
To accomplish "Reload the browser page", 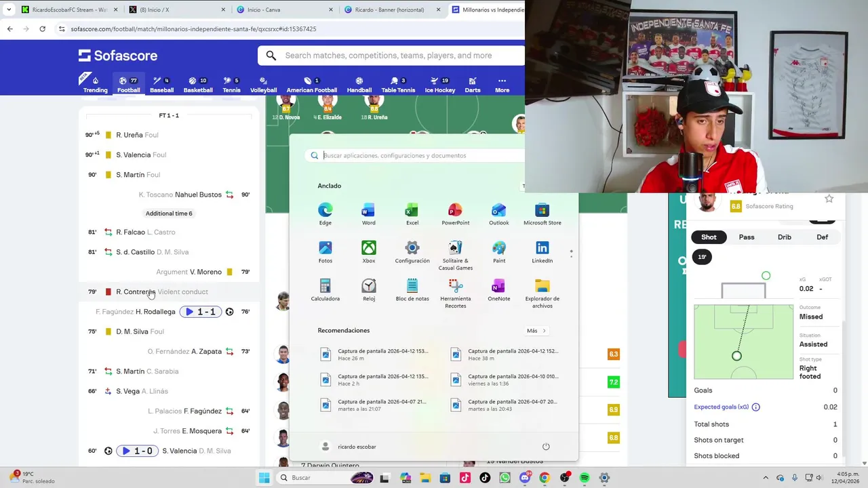I will pos(42,29).
